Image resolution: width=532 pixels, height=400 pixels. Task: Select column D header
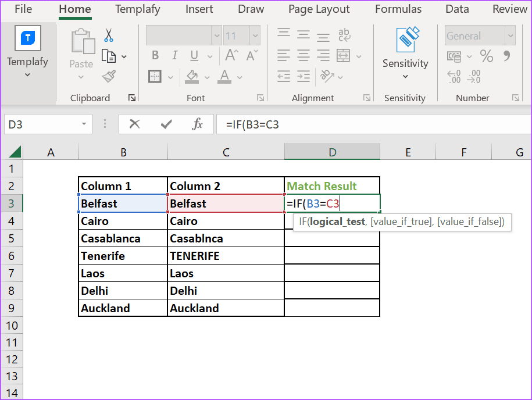[332, 152]
